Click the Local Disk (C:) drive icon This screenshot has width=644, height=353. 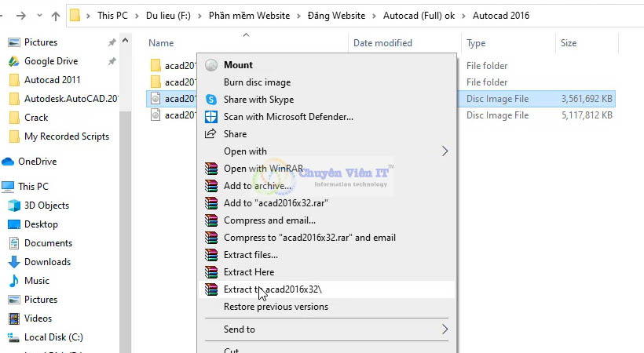[13, 337]
